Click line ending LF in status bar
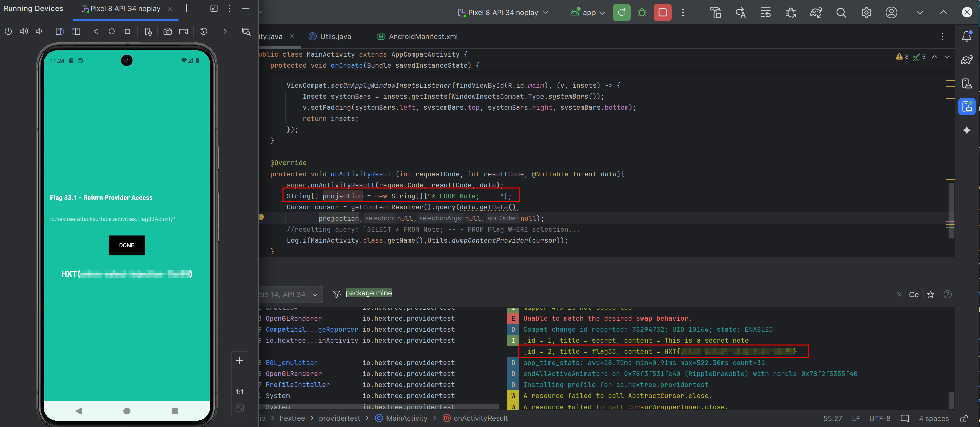 (856, 418)
